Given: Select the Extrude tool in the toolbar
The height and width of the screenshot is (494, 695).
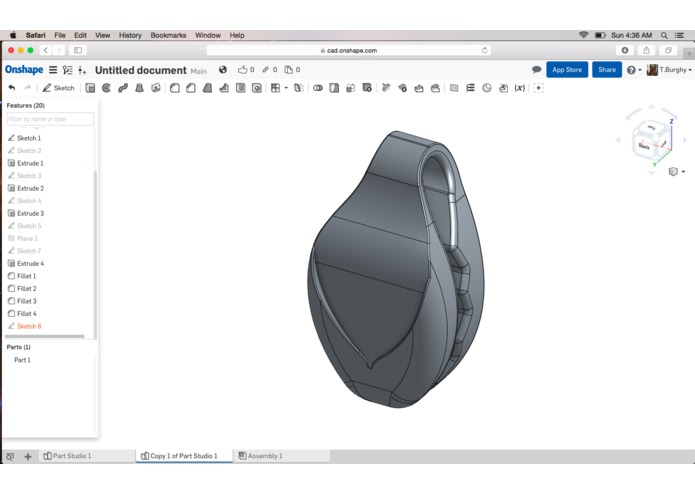Looking at the screenshot, I should click(x=90, y=88).
